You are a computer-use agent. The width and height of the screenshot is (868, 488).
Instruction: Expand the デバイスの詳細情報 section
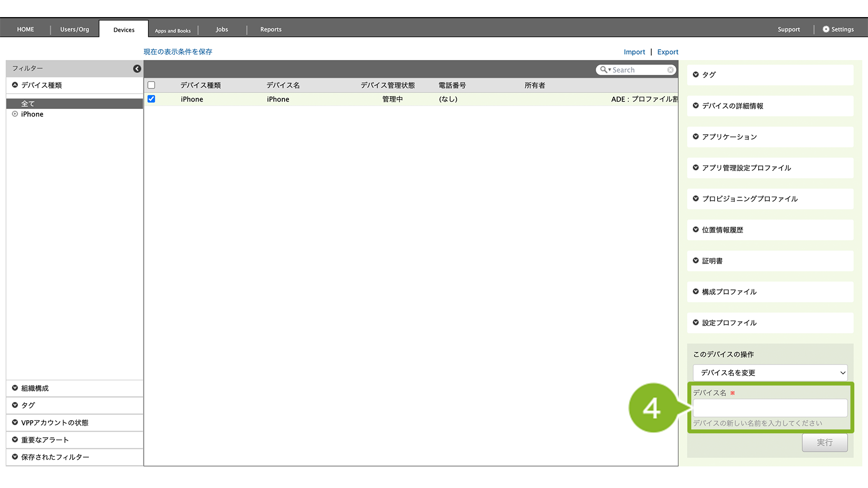click(x=696, y=106)
